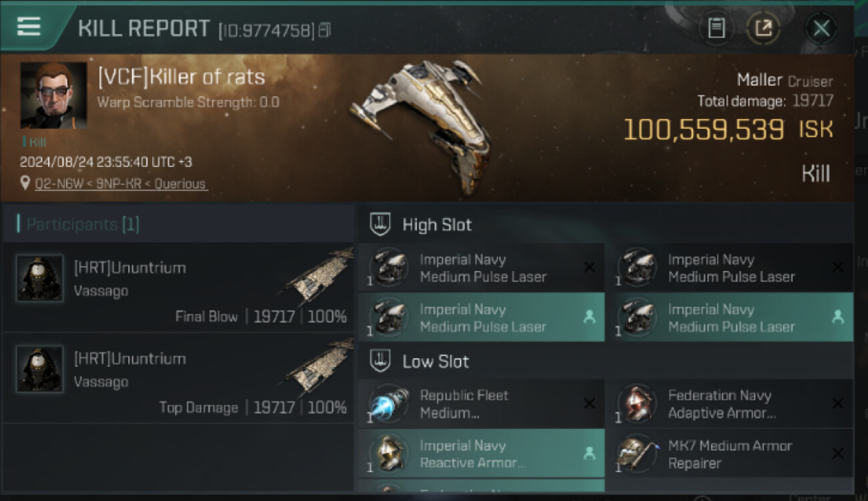Copy the kill report ID number

[324, 30]
